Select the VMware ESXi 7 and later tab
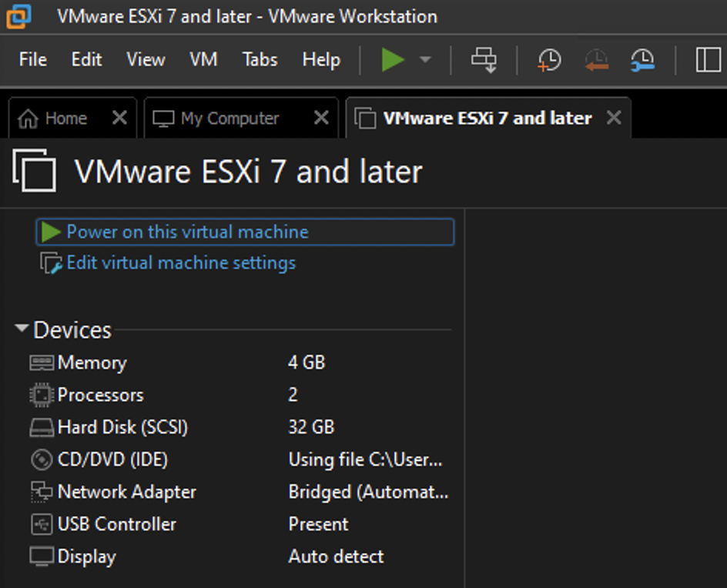Image resolution: width=727 pixels, height=588 pixels. (x=488, y=119)
